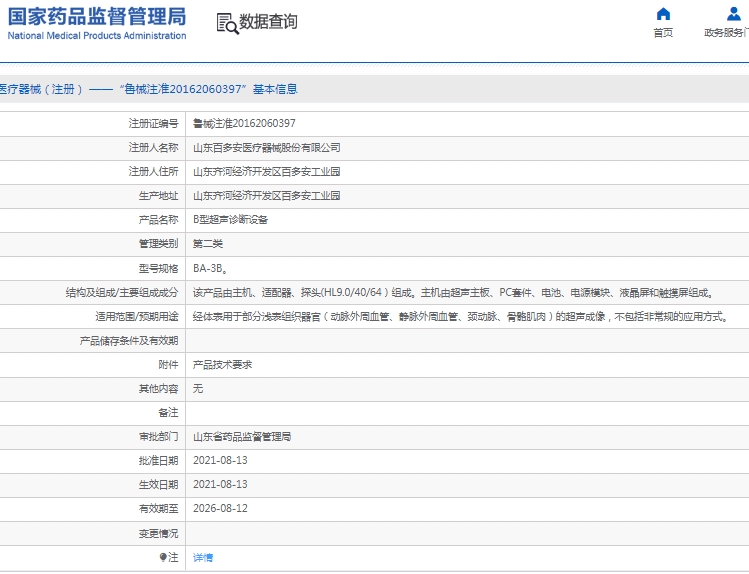This screenshot has height=574, width=749.
Task: Click 山东百多安医疗器械股份有限公司 registrant name
Action: click(x=267, y=148)
